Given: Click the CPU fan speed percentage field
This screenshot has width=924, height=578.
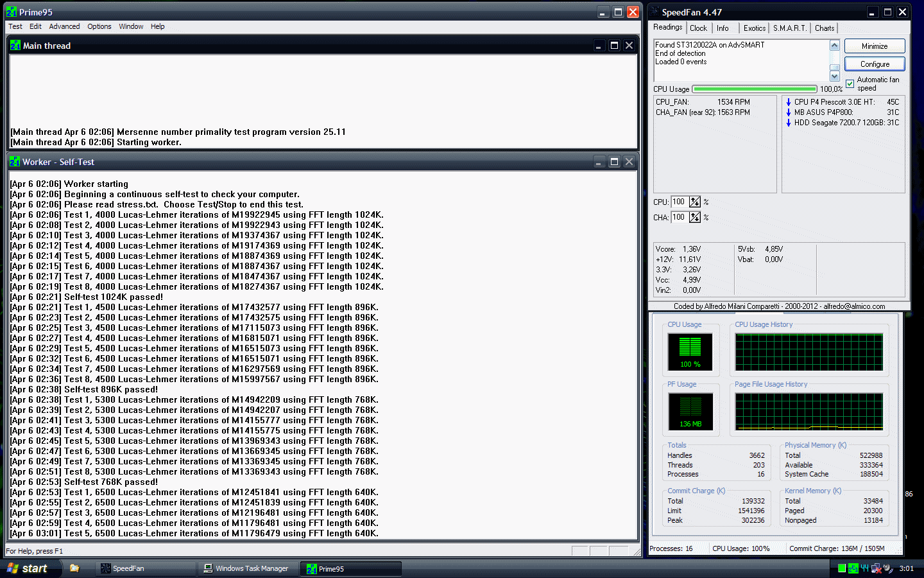Looking at the screenshot, I should tap(679, 202).
